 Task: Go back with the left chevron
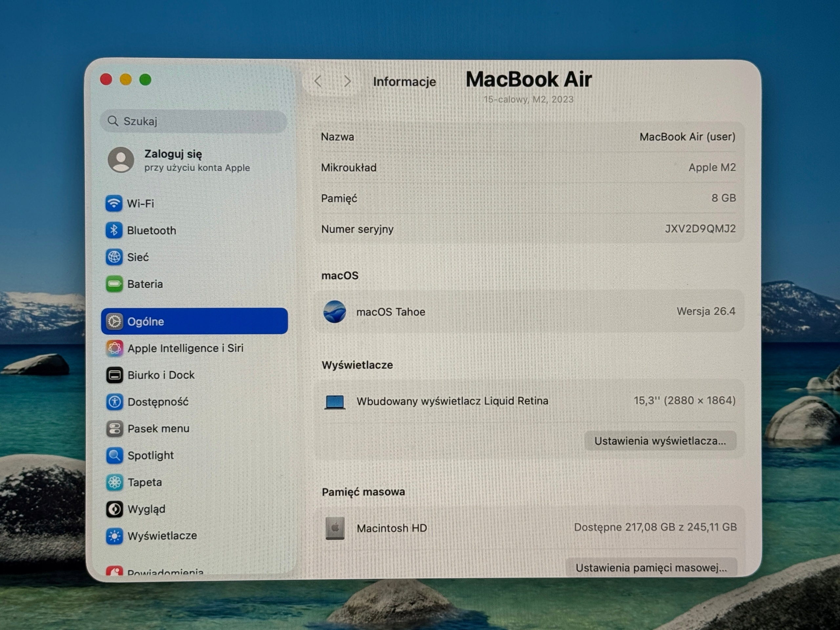point(318,81)
